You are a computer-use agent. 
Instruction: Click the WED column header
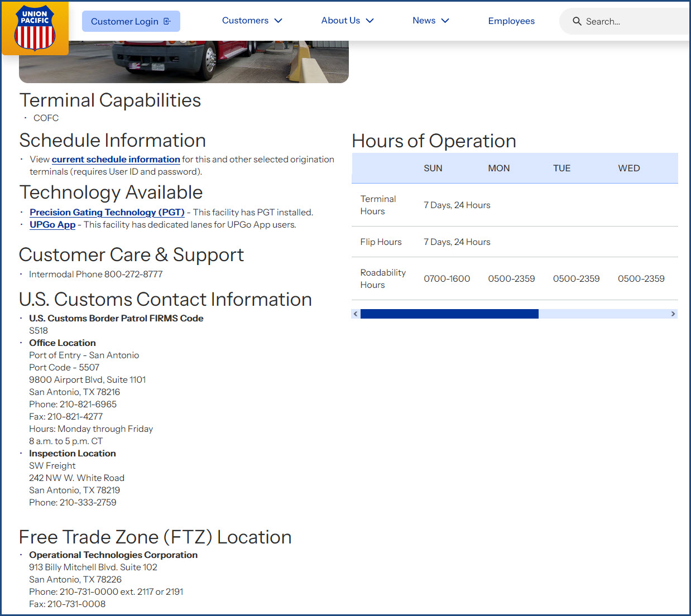click(x=628, y=169)
